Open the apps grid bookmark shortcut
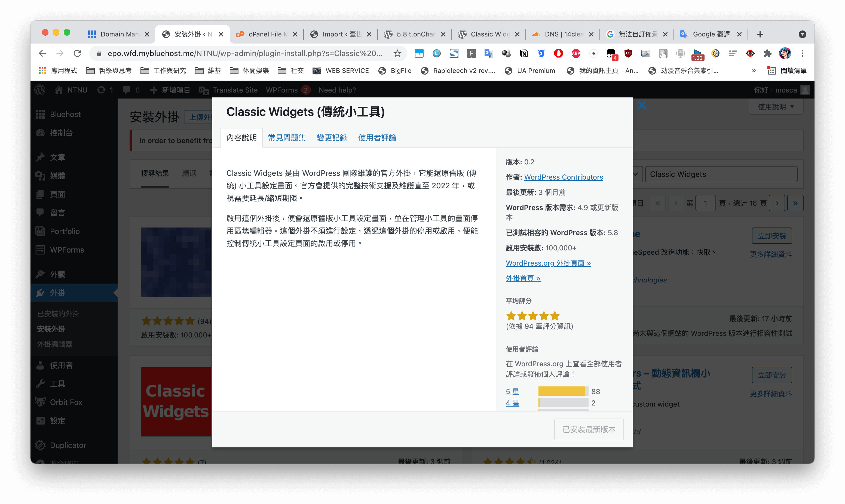845x504 pixels. (42, 71)
